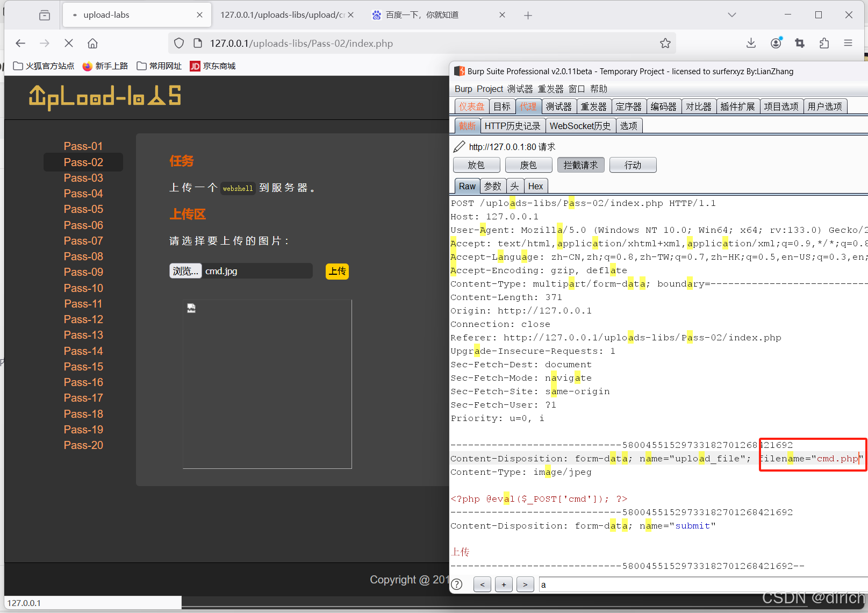868x613 pixels.
Task: Go to the Firefox home page icon
Action: click(x=92, y=43)
